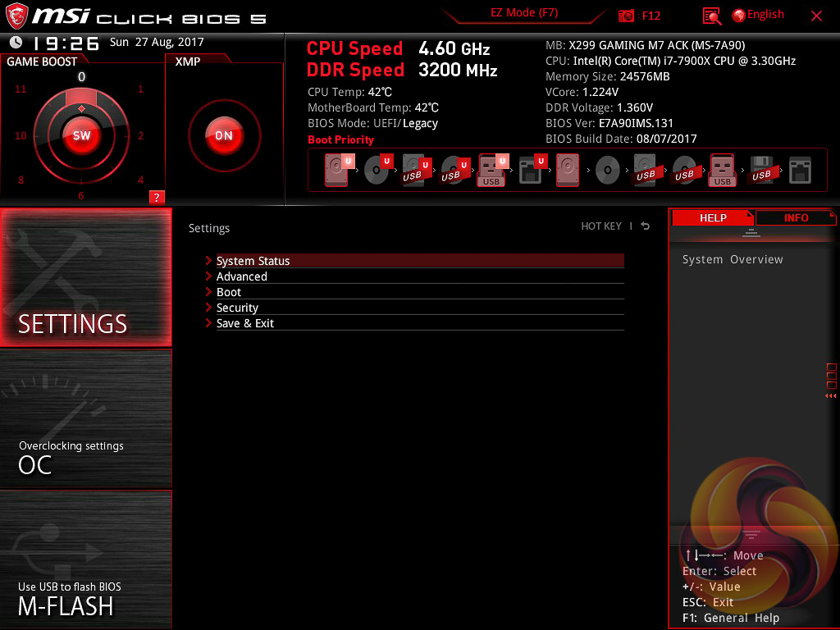This screenshot has width=840, height=630.
Task: Open the Save & Exit menu entry
Action: coord(420,323)
